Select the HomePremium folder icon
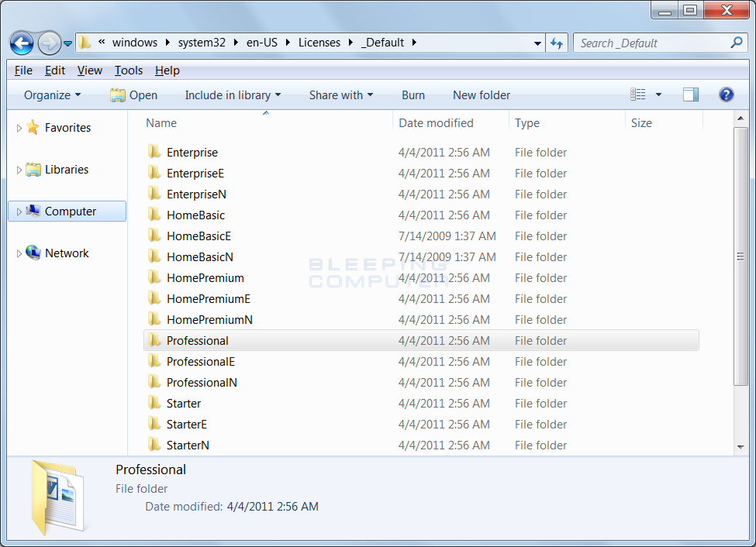The image size is (756, 547). point(154,277)
